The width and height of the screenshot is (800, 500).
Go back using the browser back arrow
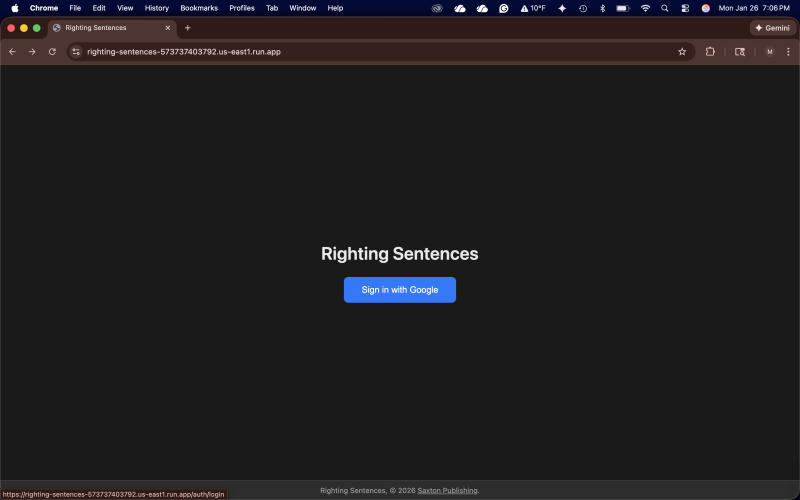pos(12,52)
